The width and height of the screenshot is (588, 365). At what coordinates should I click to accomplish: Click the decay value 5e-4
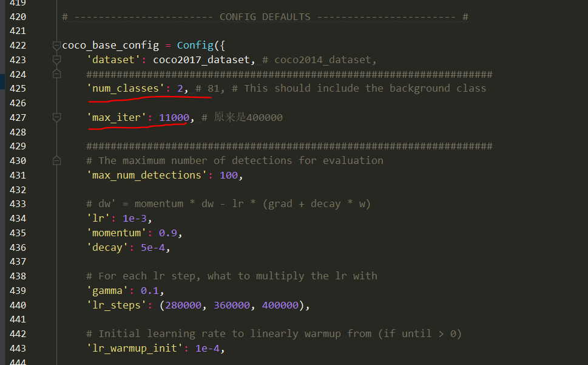(x=153, y=248)
